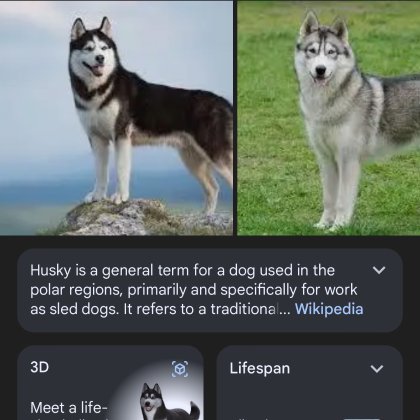Tap the 3D card title
420x420 pixels.
pos(39,367)
